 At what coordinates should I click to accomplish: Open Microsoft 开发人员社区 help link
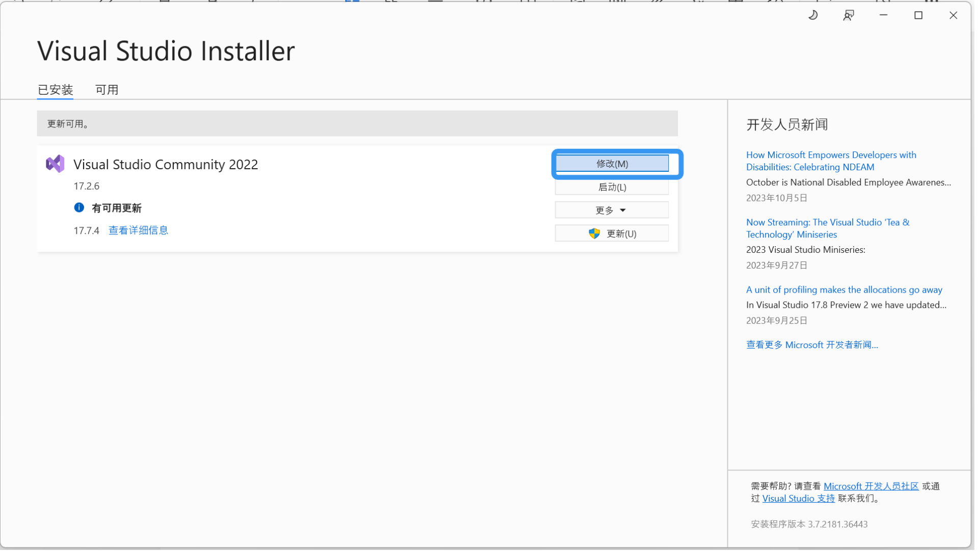pos(870,486)
